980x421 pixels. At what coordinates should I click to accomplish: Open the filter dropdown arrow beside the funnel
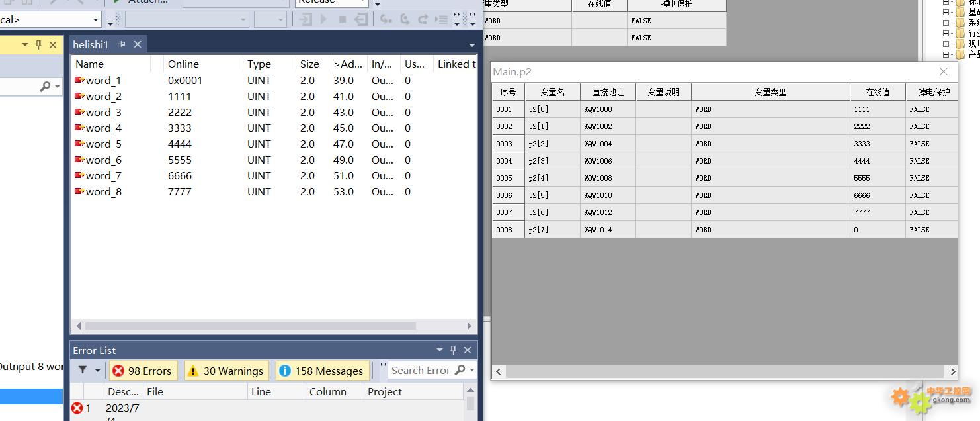[98, 371]
